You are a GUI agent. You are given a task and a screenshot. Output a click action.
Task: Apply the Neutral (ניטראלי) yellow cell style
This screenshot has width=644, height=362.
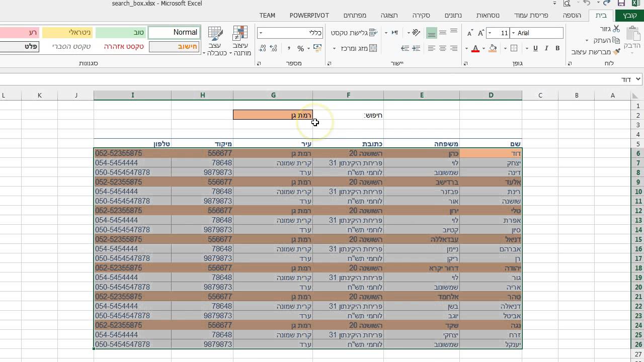pos(67,32)
